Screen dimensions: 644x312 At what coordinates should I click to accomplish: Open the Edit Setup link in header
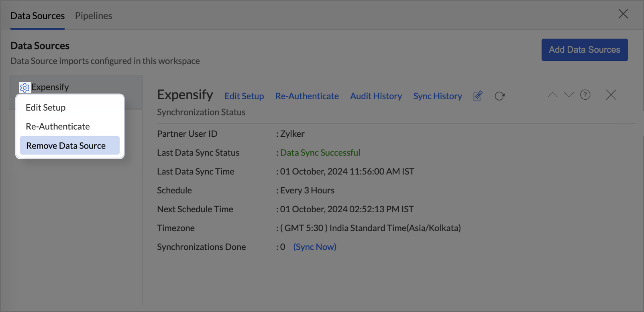click(244, 96)
